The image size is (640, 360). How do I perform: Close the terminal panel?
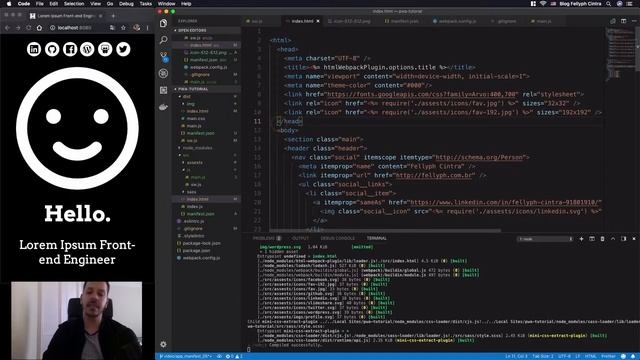634,239
